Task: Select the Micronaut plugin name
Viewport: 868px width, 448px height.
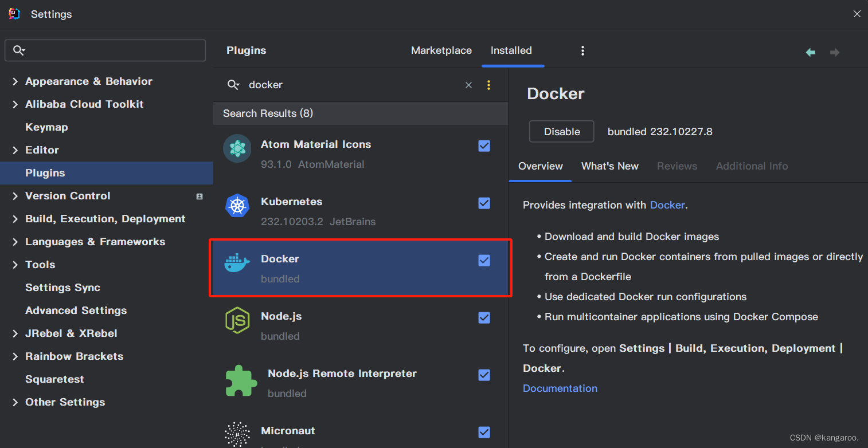Action: click(288, 431)
